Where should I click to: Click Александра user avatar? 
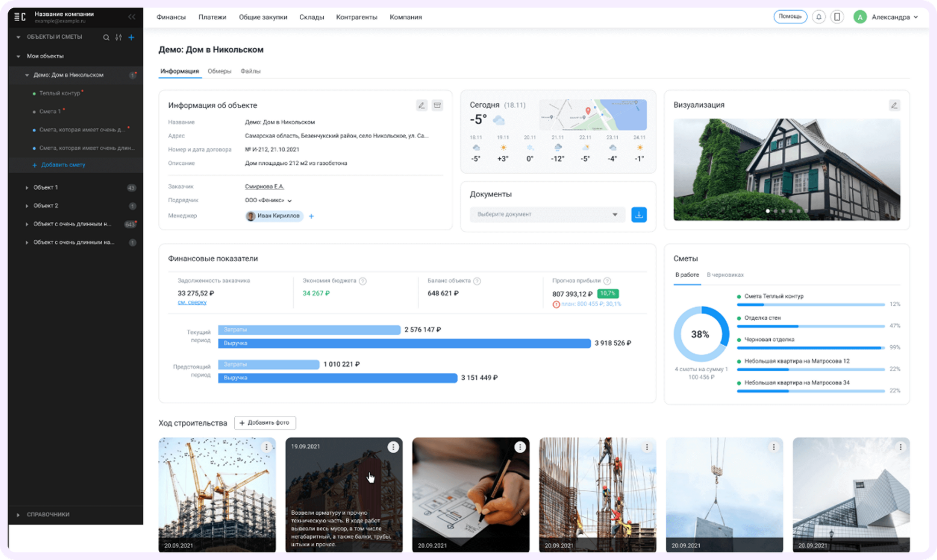pyautogui.click(x=860, y=17)
